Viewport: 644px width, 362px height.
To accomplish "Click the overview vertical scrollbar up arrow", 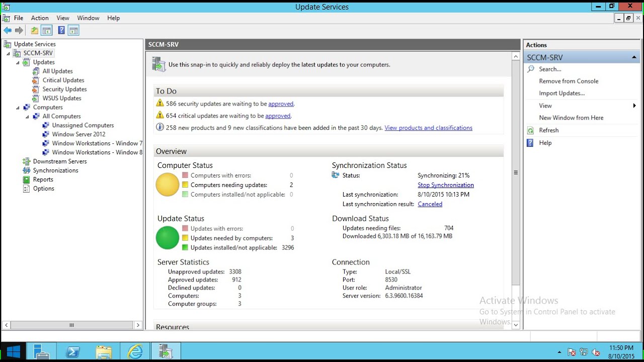I will point(516,57).
